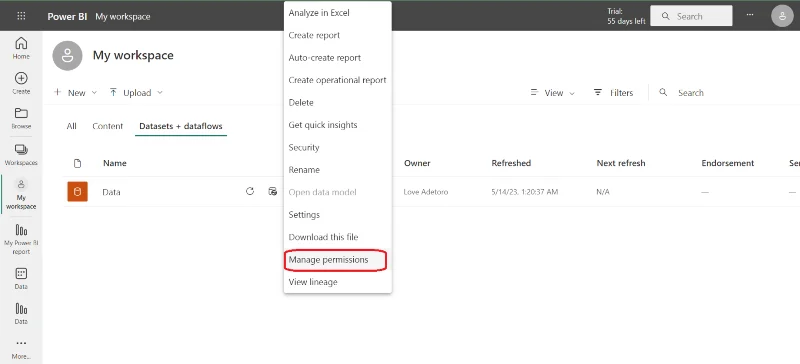The width and height of the screenshot is (800, 364).
Task: Sort by the Owner column header
Action: pyautogui.click(x=417, y=163)
